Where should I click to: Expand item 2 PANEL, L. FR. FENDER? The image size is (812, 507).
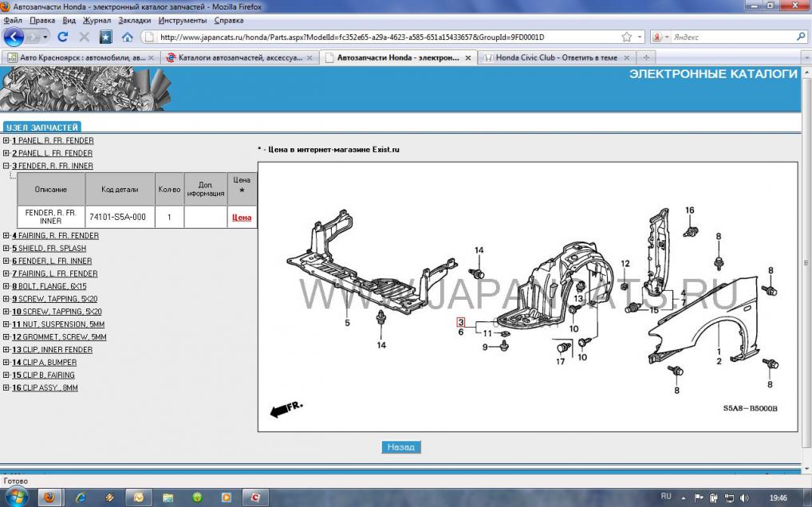(x=6, y=153)
